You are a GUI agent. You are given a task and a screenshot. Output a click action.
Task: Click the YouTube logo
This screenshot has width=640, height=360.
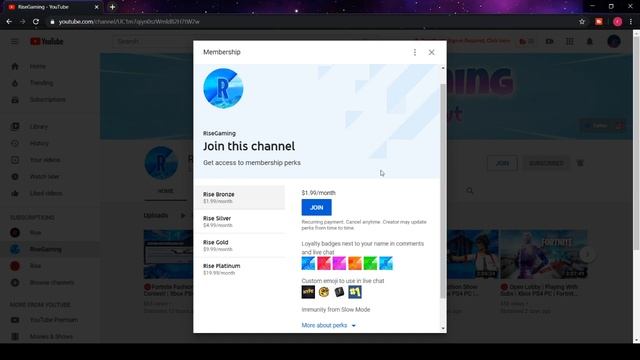(x=47, y=41)
